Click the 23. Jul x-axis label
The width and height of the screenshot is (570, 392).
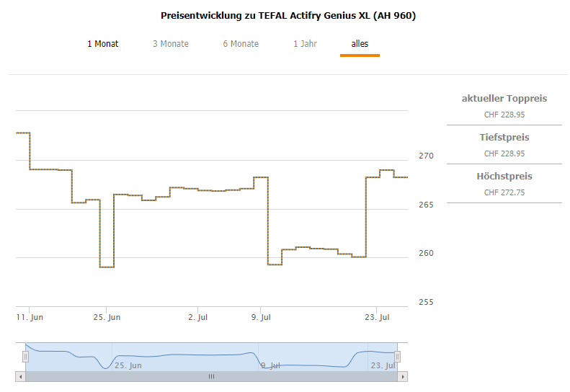point(377,317)
